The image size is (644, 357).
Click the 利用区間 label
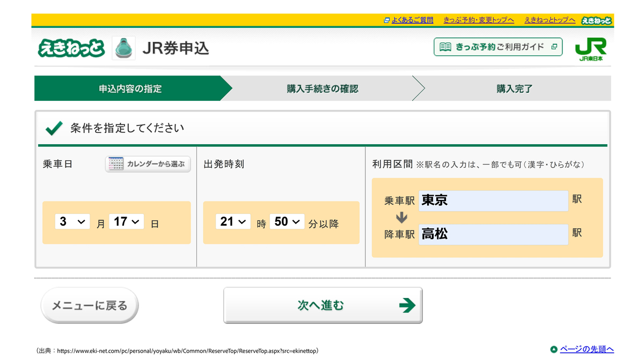click(x=392, y=164)
